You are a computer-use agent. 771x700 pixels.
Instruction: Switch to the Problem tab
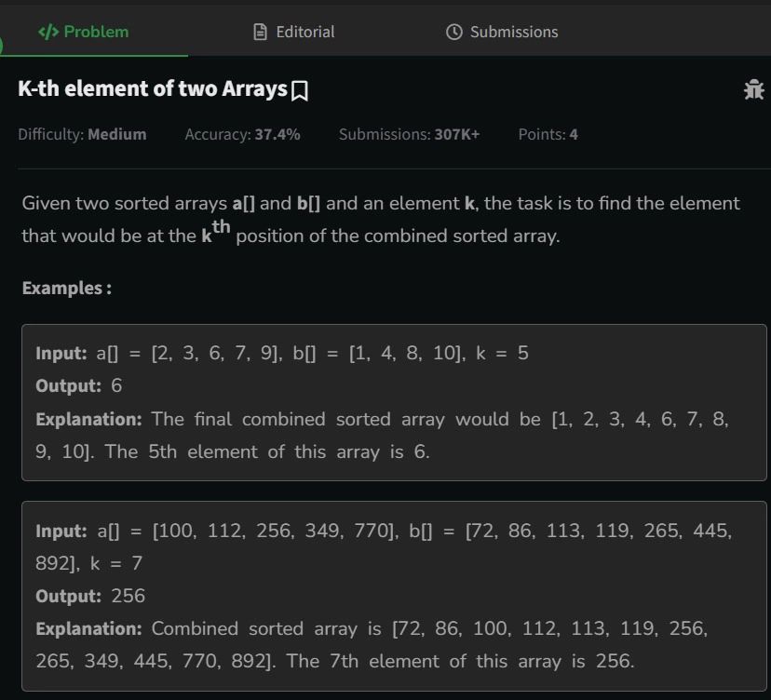pyautogui.click(x=84, y=32)
